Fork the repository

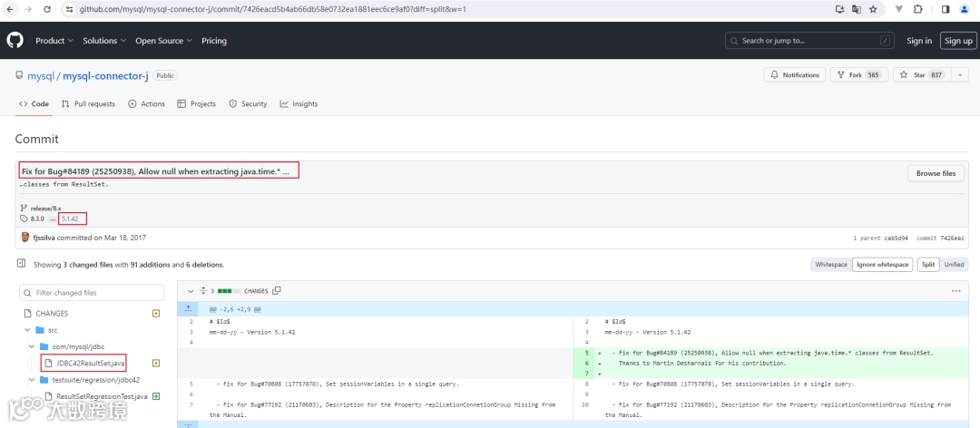[x=858, y=75]
